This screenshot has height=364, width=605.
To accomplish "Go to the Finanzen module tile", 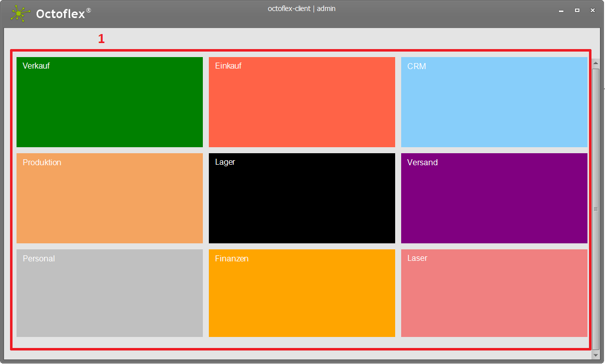I will pyautogui.click(x=301, y=293).
